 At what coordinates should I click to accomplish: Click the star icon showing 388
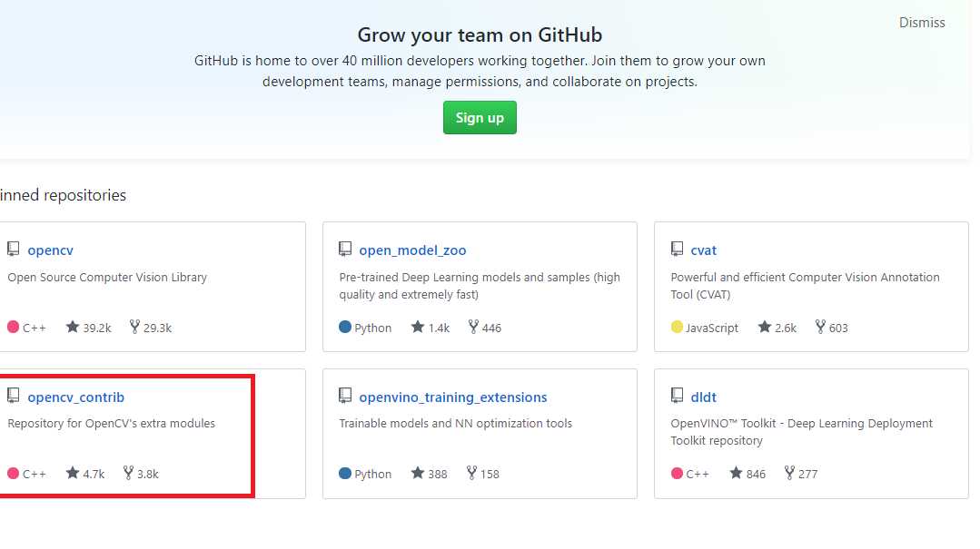418,473
